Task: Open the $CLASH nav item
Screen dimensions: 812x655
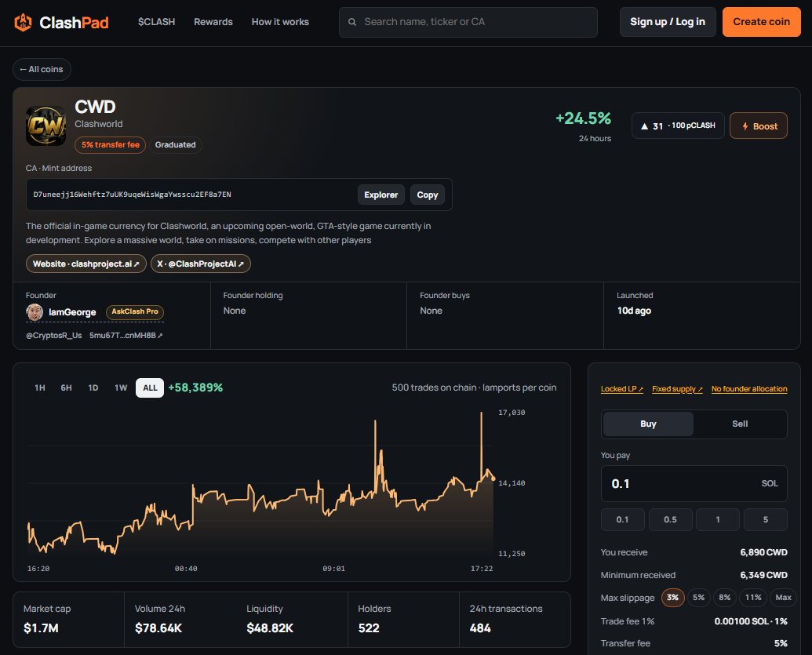Action: [156, 22]
